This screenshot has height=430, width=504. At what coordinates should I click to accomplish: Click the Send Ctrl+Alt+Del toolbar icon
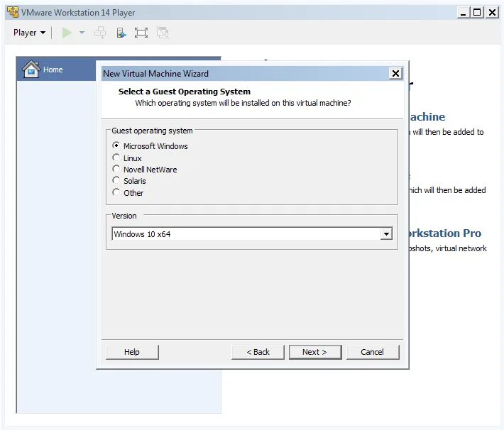[100, 33]
